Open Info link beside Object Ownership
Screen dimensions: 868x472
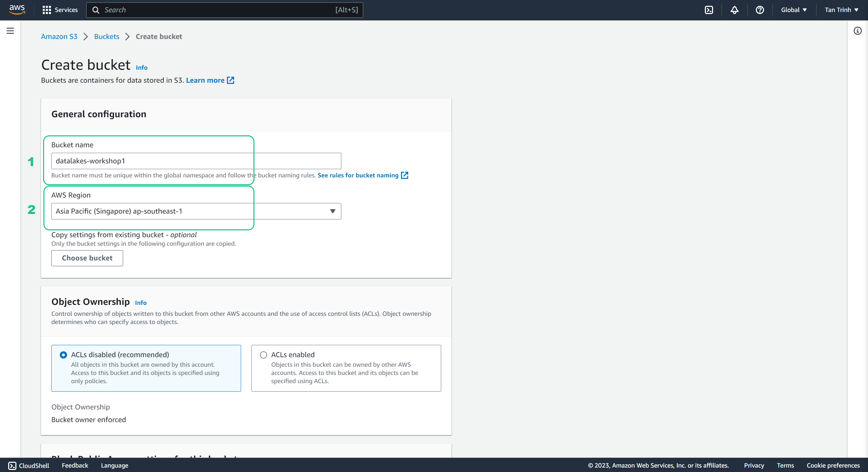tap(141, 303)
